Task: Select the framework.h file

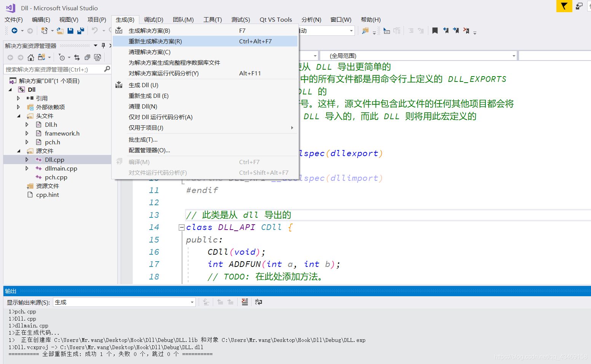Action: pyautogui.click(x=62, y=133)
